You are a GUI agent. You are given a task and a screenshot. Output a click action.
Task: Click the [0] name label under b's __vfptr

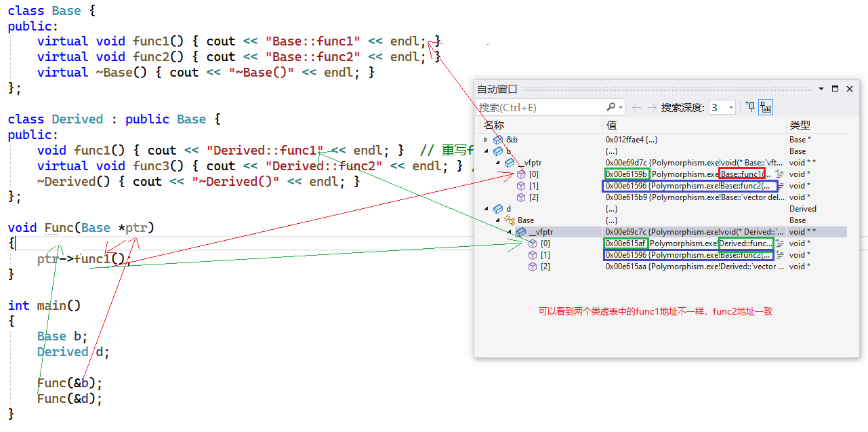(x=534, y=174)
